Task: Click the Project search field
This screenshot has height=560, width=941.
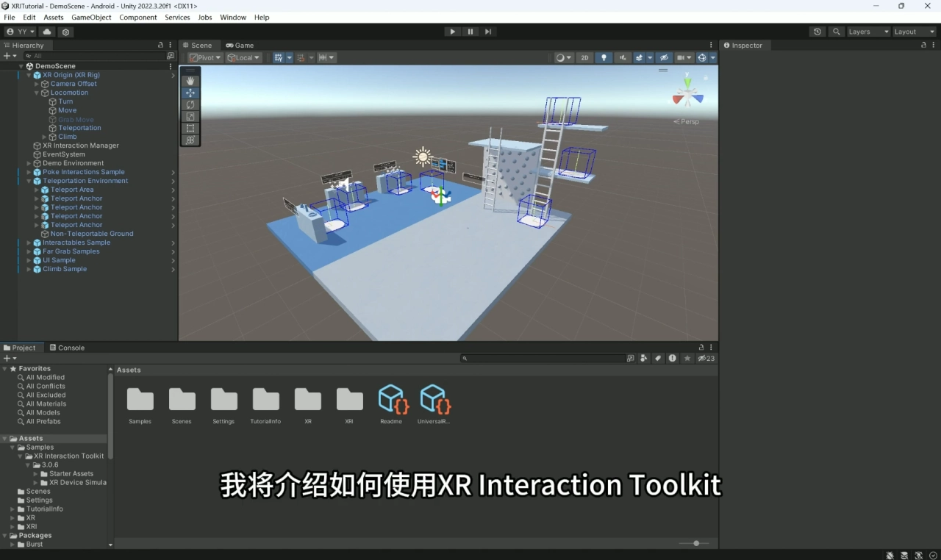Action: tap(543, 359)
